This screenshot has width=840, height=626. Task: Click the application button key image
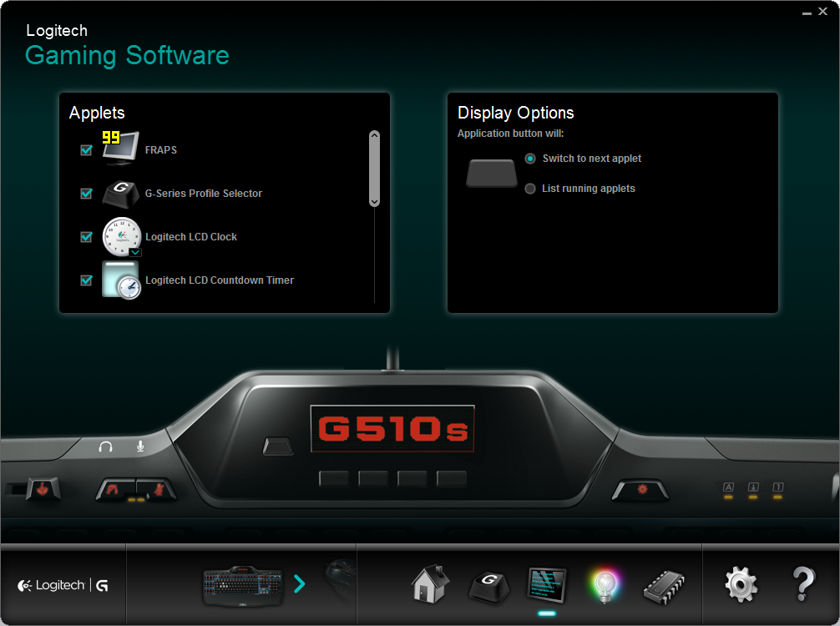click(x=491, y=173)
